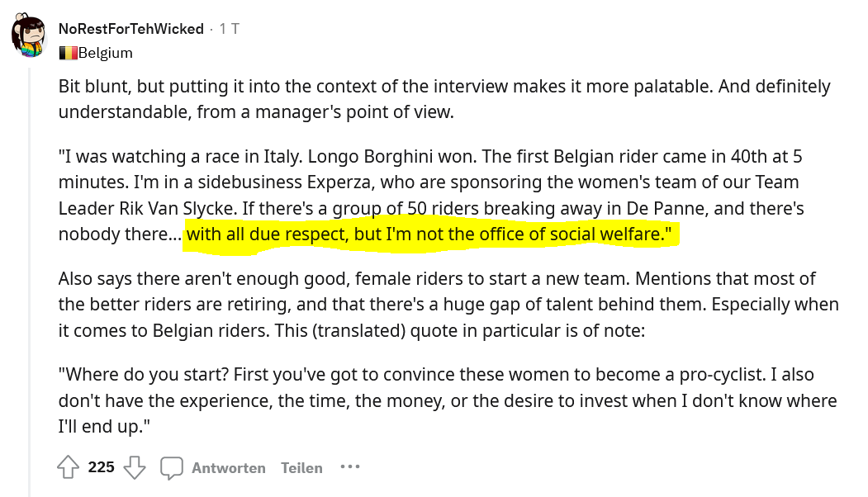Viewport: 868px width, 497px height.
Task: Click the Belgium flair text
Action: coord(106,53)
